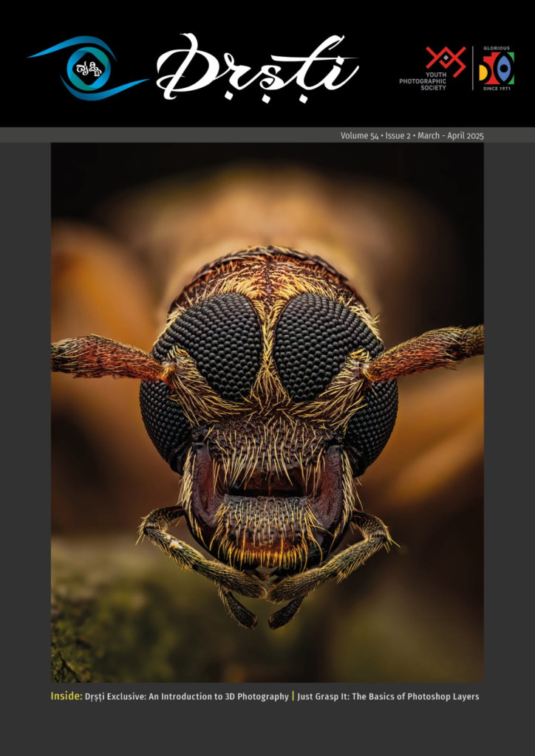
Task: Click the 'Issue 2' text
Action: (x=398, y=136)
